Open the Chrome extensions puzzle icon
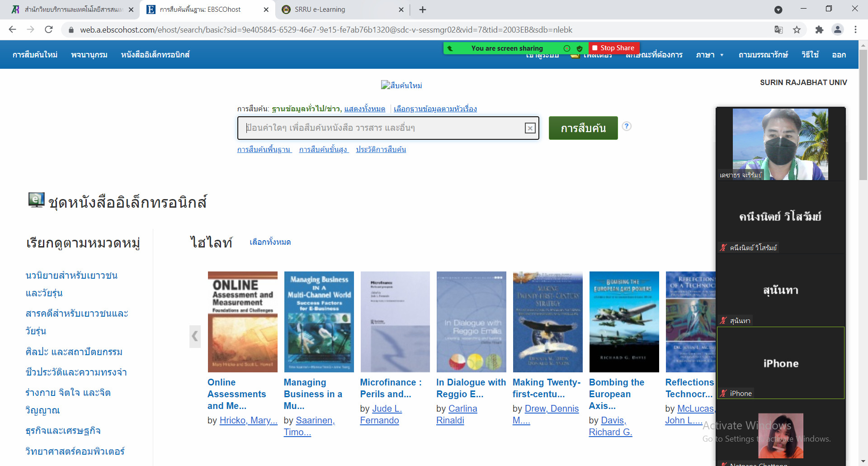The height and width of the screenshot is (466, 868). pos(819,30)
